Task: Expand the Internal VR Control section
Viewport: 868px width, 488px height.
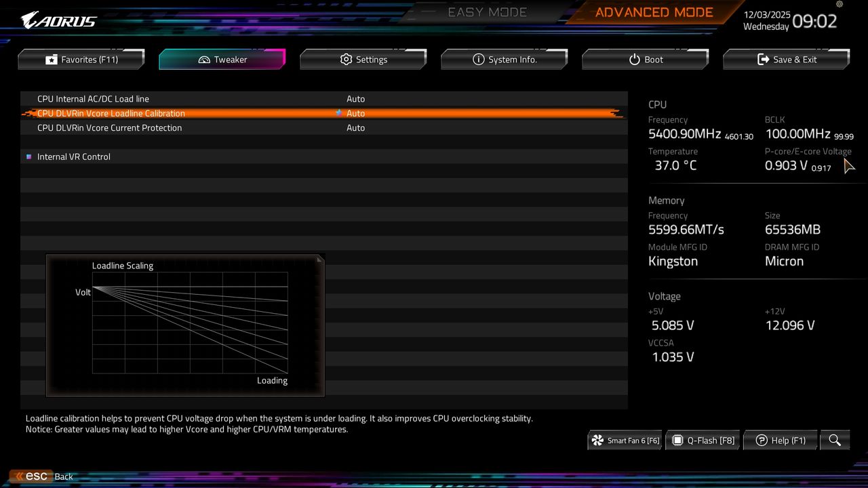Action: click(x=74, y=157)
